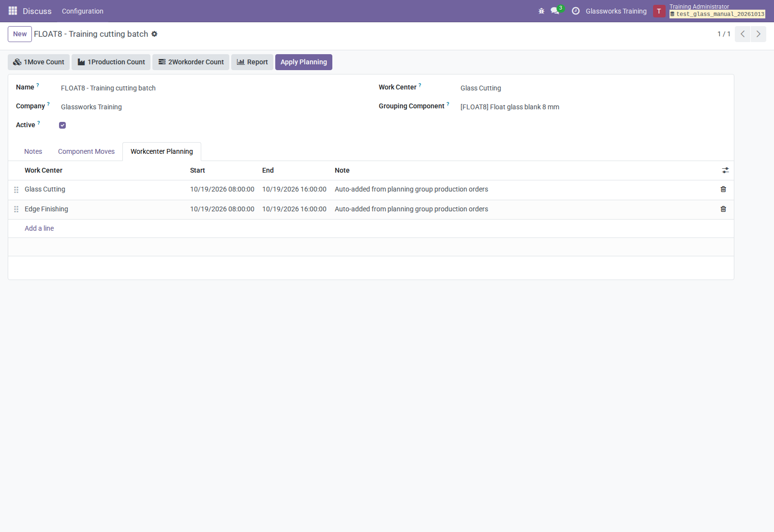This screenshot has height=532, width=774.
Task: Delete the Glass Cutting planning line
Action: [x=723, y=189]
